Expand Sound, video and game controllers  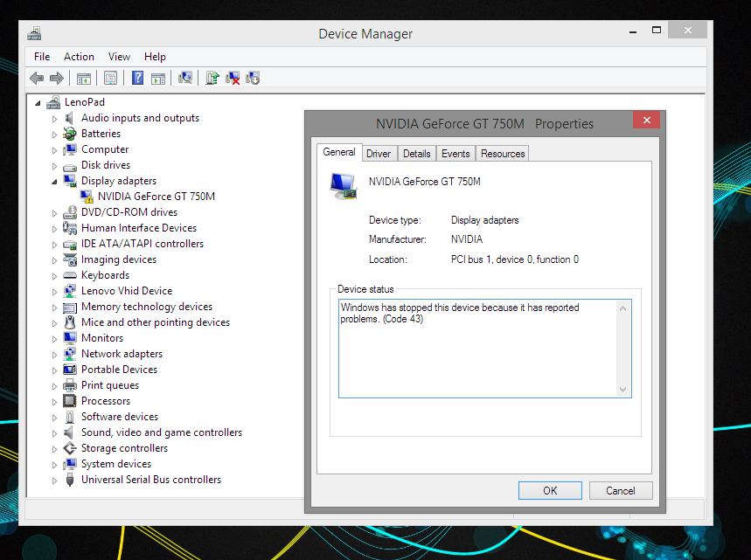coord(54,432)
